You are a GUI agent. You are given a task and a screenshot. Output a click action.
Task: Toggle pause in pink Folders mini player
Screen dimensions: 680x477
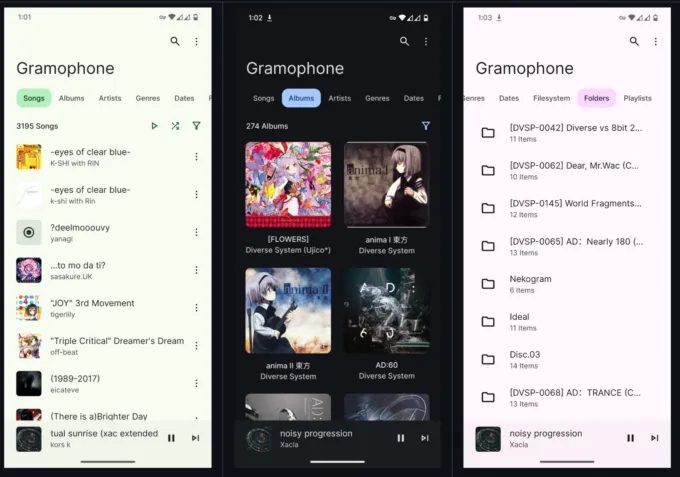point(630,438)
